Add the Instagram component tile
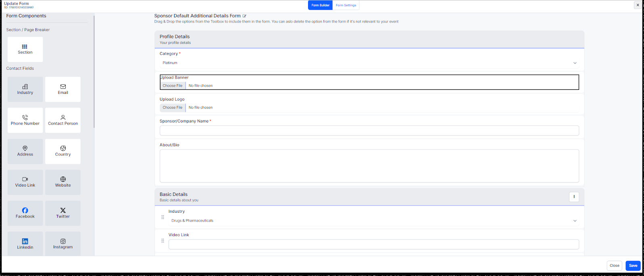This screenshot has width=644, height=276. coord(63,244)
